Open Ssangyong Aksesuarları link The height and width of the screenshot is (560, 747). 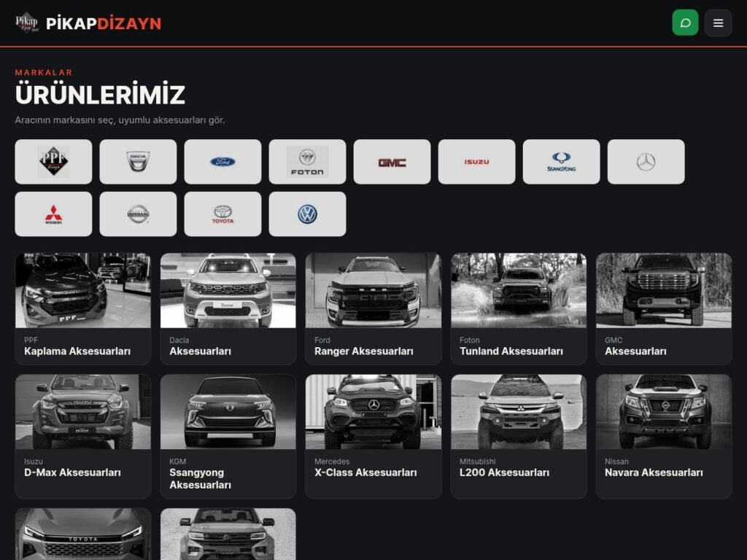(x=200, y=478)
